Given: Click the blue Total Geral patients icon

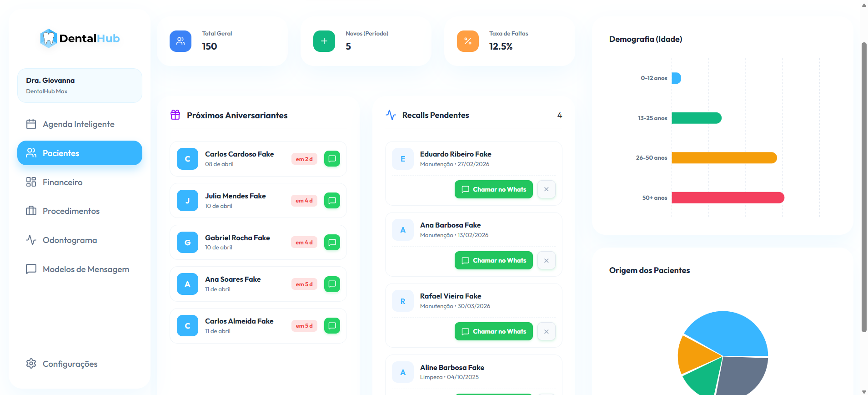Looking at the screenshot, I should pos(181,41).
